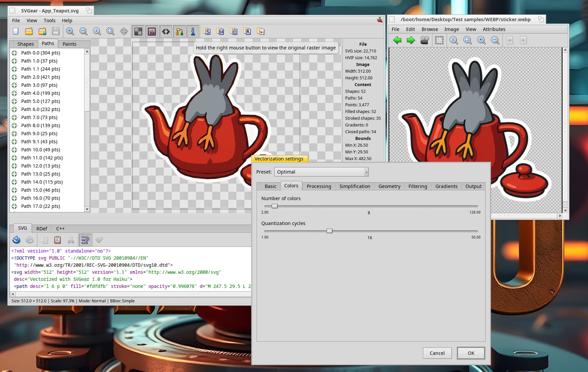Click the blue info icon in toolbar
The image size is (588, 372).
pyautogui.click(x=193, y=32)
